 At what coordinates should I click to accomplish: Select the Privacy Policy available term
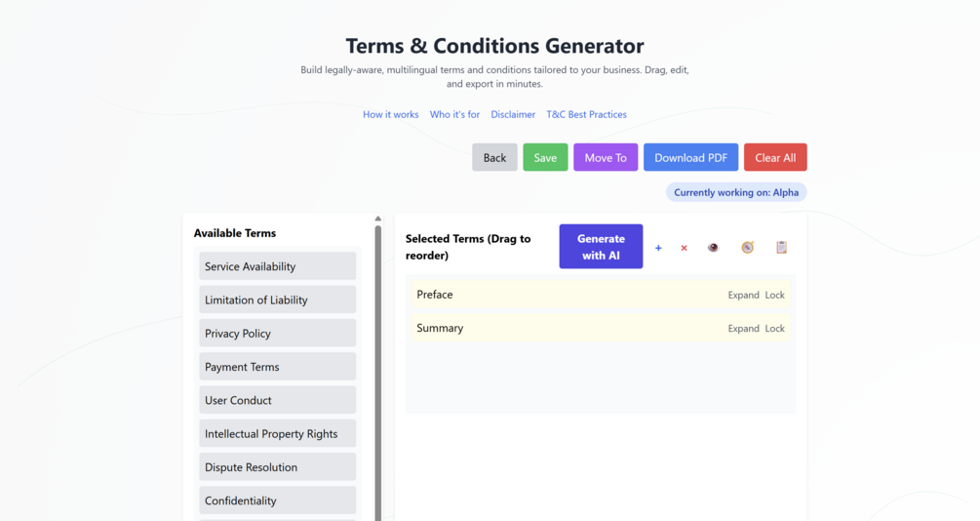pos(277,333)
